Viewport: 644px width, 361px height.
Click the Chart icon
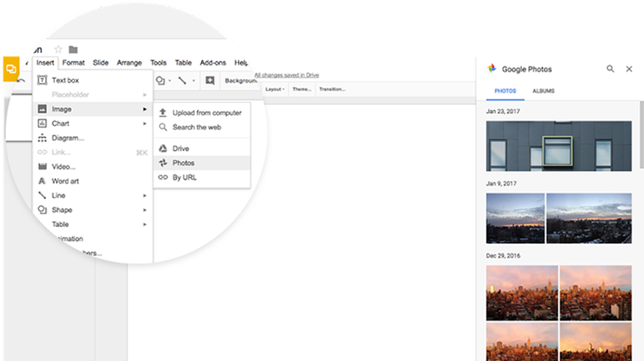pos(42,123)
